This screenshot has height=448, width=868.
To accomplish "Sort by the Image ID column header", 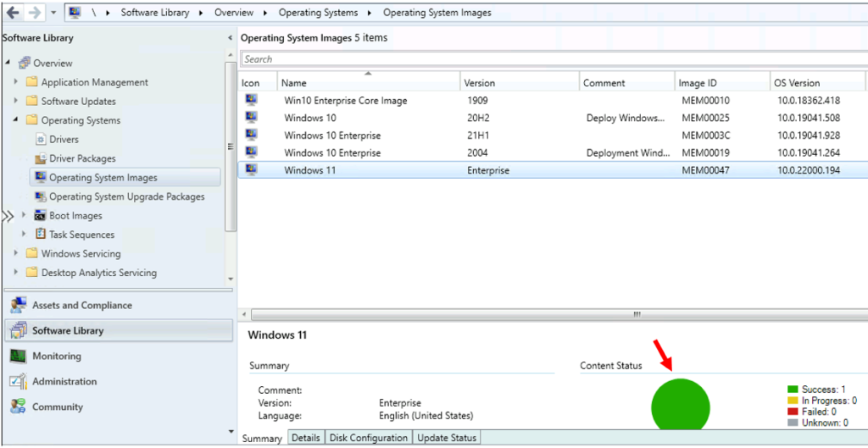I will 722,83.
